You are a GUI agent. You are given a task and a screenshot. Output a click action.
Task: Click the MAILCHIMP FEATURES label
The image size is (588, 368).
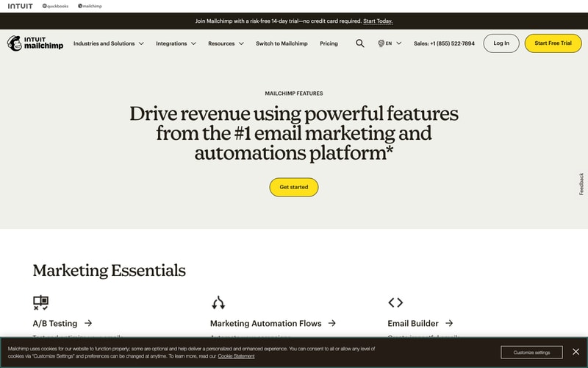[294, 93]
